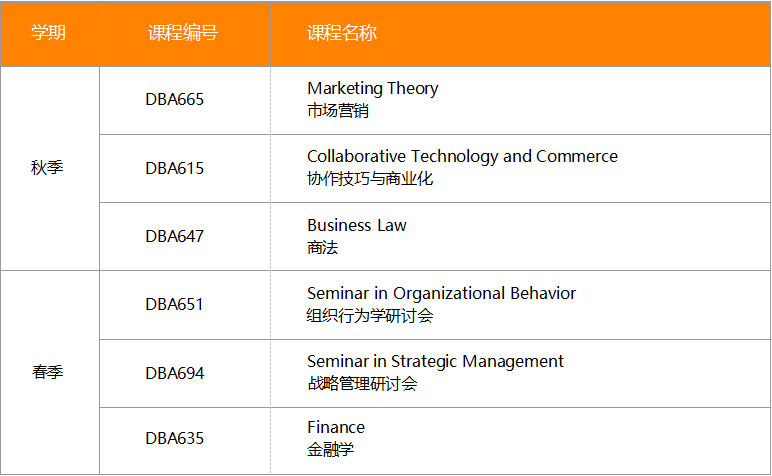Click course code DBA647
772x476 pixels.
click(x=174, y=236)
